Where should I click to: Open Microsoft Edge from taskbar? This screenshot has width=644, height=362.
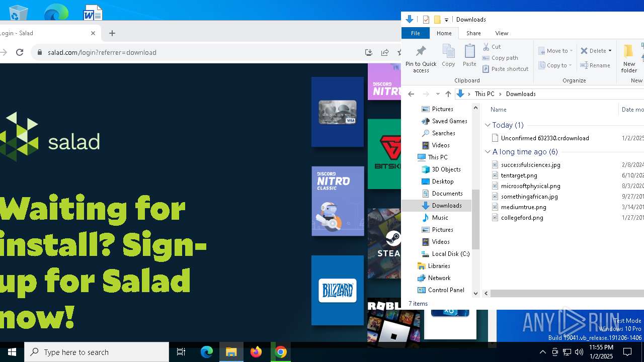(x=207, y=352)
